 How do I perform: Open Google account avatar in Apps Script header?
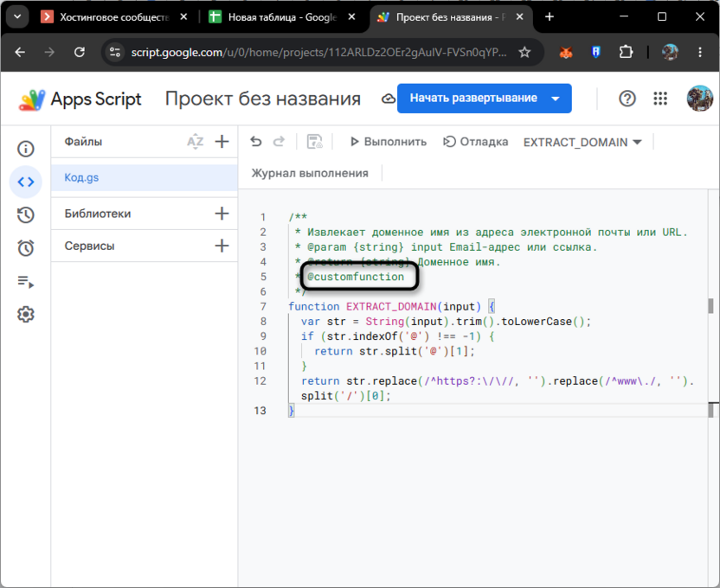pyautogui.click(x=700, y=99)
